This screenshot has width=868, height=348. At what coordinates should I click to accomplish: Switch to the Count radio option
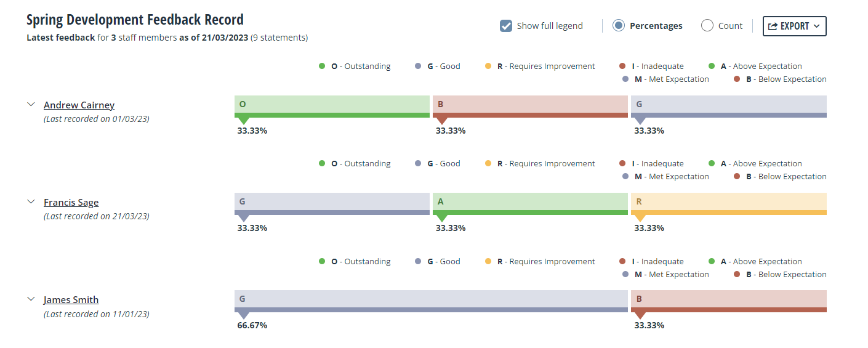[x=707, y=25]
